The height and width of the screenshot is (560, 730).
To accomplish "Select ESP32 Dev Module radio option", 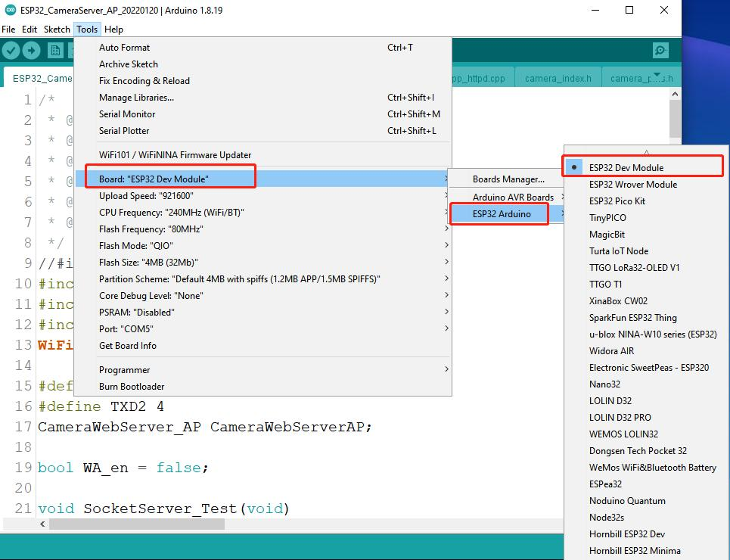I will tap(647, 168).
